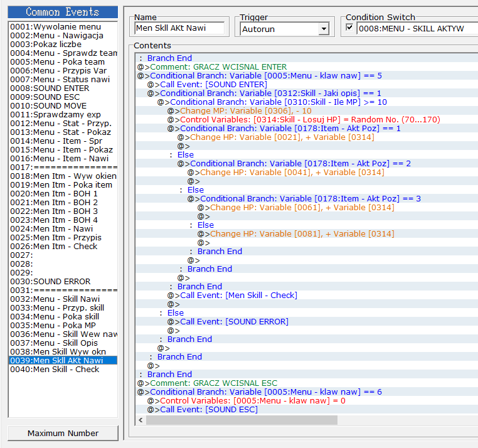Select common event 0008:SOUND ENTER
The height and width of the screenshot is (448, 478).
point(63,88)
